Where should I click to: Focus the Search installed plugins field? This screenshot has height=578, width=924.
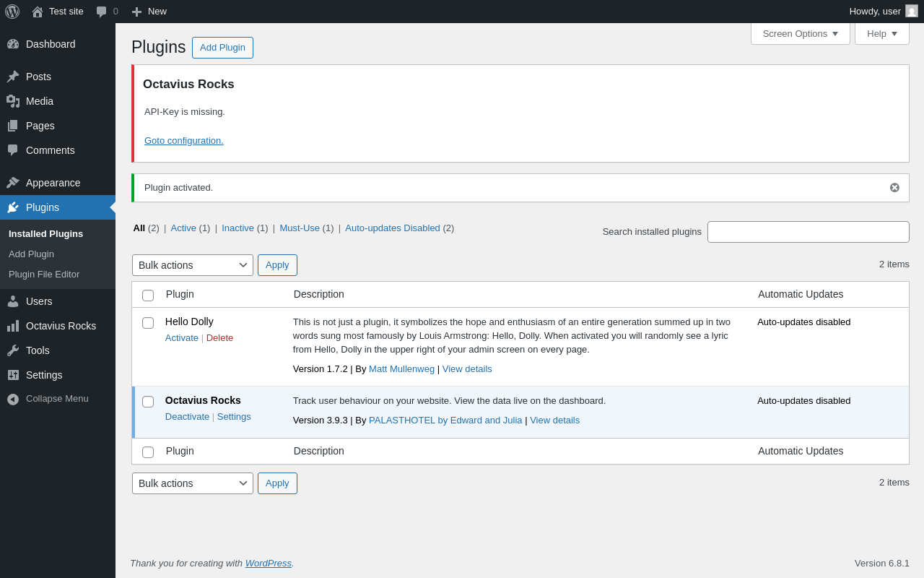point(808,232)
